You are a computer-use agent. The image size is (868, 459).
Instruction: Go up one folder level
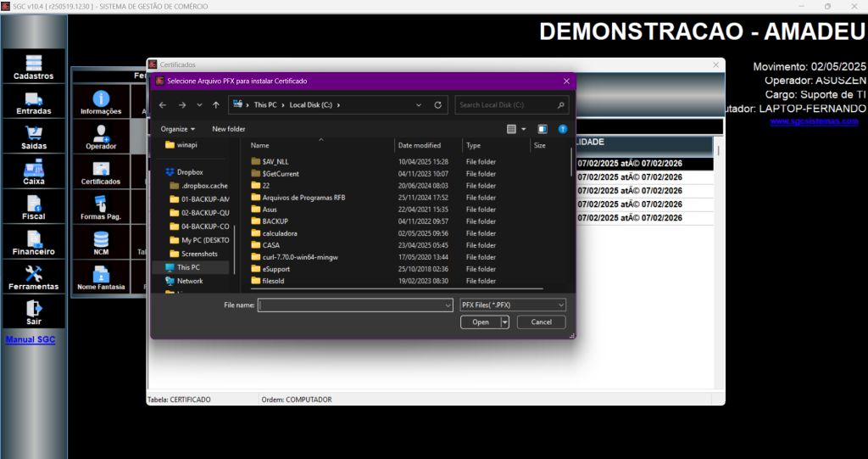pos(216,104)
